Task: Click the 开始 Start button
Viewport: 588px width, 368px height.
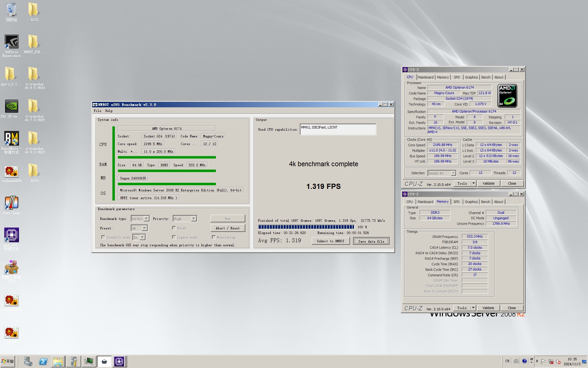Action: [8, 362]
